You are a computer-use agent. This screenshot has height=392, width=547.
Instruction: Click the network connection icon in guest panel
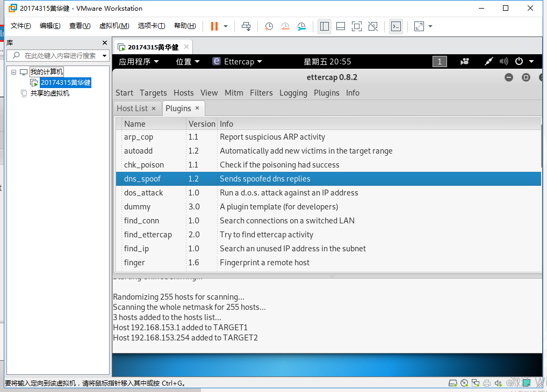[x=489, y=62]
